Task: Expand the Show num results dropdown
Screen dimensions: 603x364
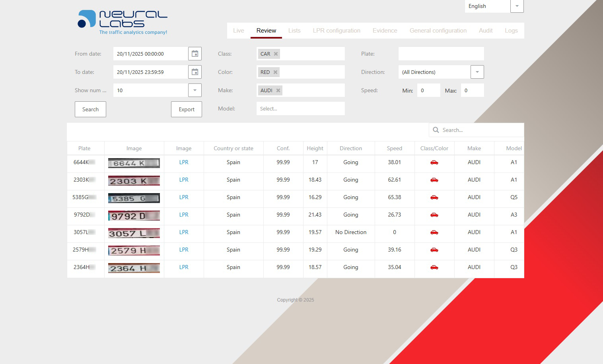Action: point(195,90)
